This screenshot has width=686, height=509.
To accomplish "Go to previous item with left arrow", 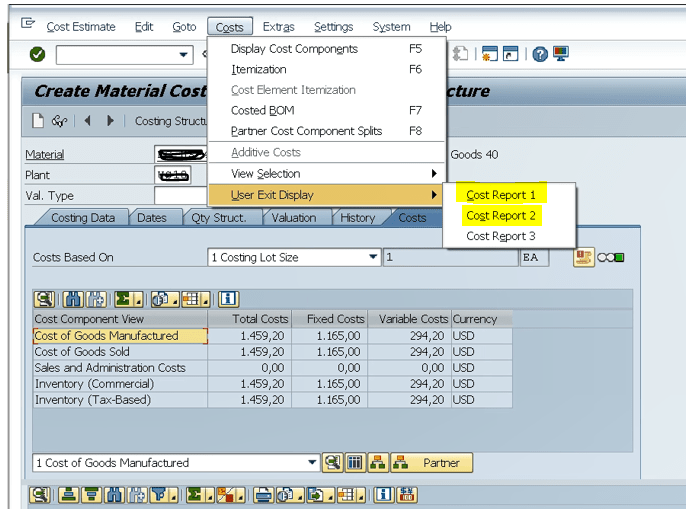I will (x=87, y=121).
